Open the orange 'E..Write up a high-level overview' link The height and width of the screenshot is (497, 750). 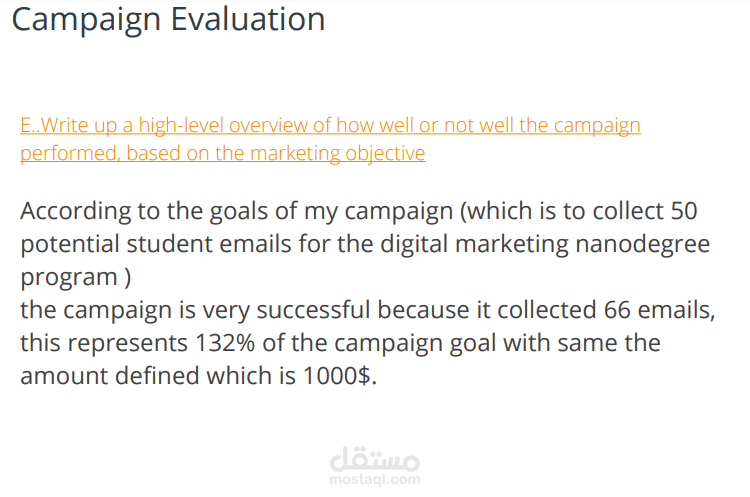330,126
